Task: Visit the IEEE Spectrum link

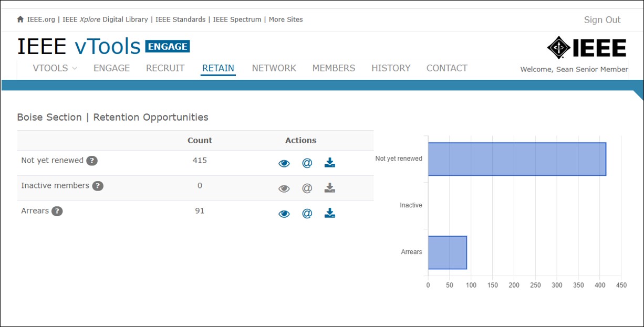Action: pyautogui.click(x=237, y=19)
